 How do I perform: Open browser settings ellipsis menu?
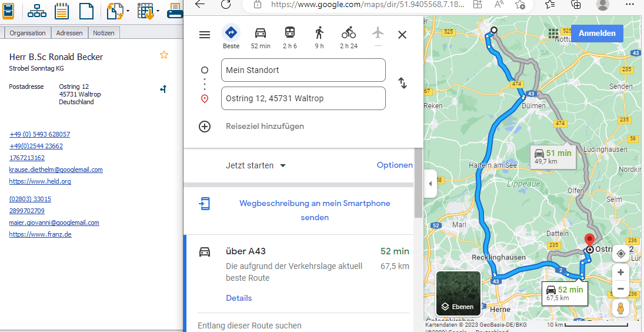coord(630,4)
